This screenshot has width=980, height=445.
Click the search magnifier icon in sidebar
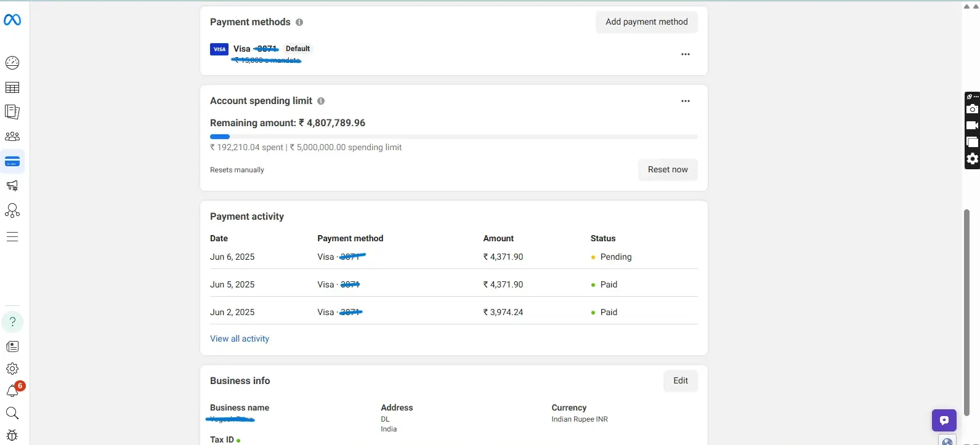click(x=12, y=413)
